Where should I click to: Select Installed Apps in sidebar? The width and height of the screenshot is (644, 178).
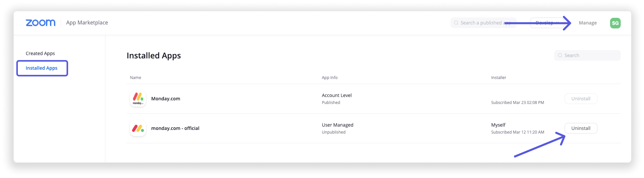[41, 68]
